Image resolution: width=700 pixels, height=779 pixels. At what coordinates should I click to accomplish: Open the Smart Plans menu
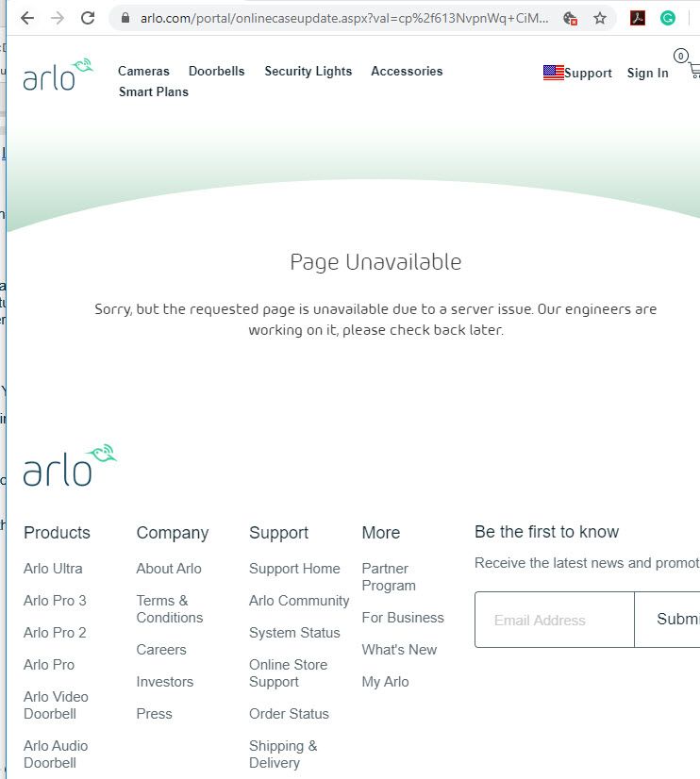154,91
